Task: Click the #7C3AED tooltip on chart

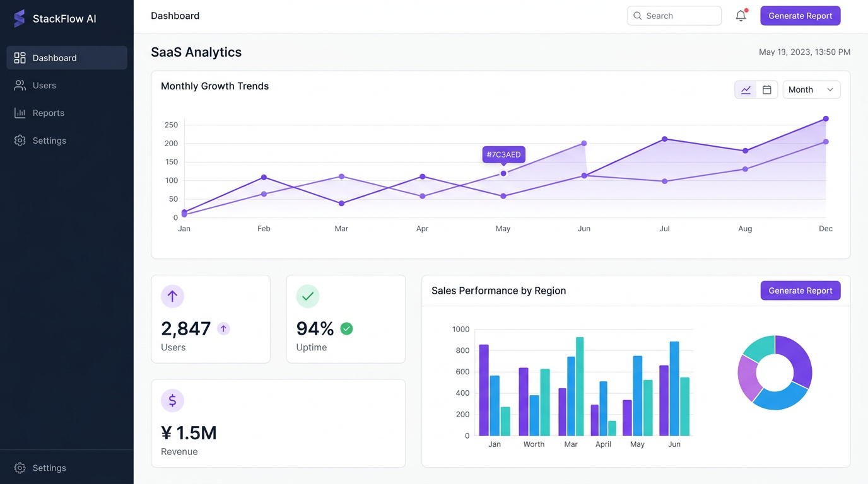Action: (503, 154)
